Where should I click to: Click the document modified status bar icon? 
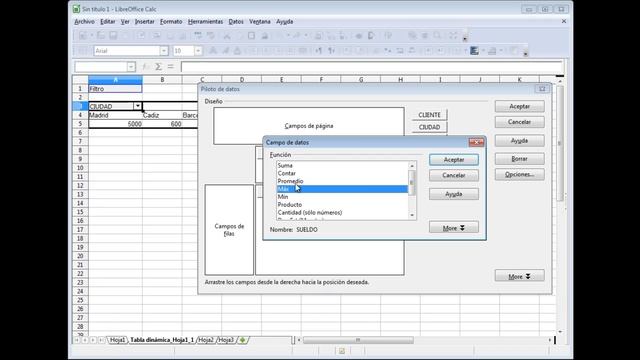342,351
